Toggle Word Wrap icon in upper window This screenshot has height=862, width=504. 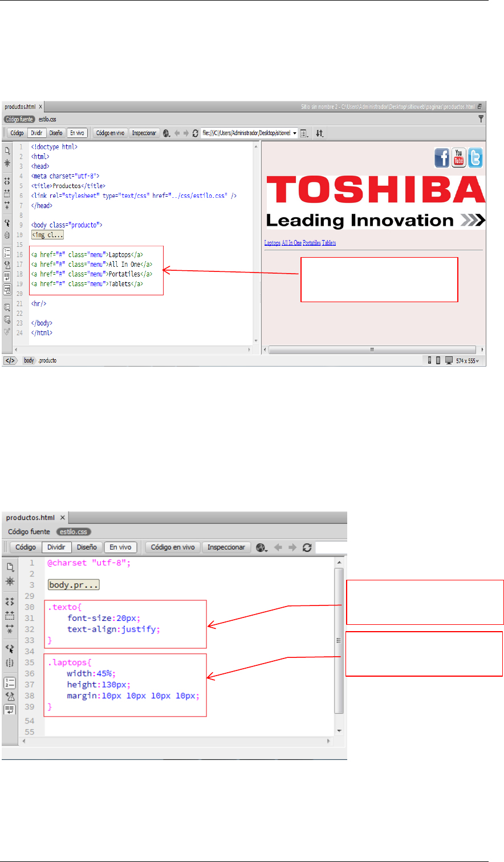click(x=7, y=277)
